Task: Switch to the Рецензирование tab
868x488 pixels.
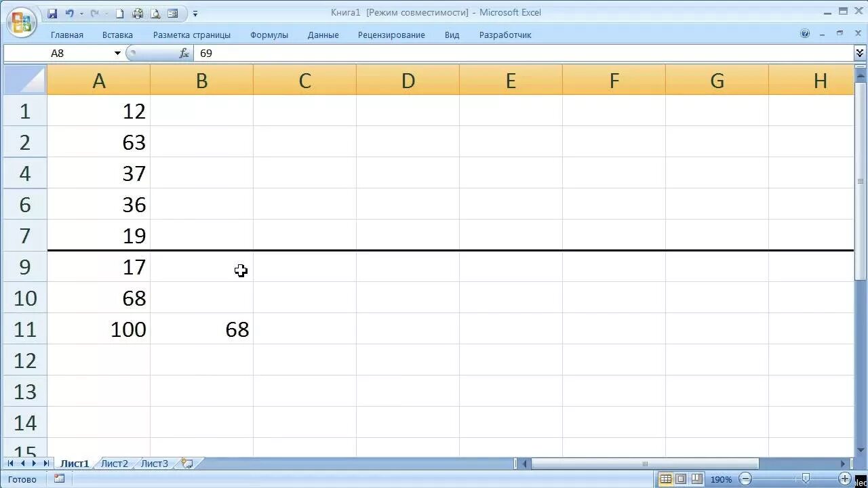Action: 391,35
